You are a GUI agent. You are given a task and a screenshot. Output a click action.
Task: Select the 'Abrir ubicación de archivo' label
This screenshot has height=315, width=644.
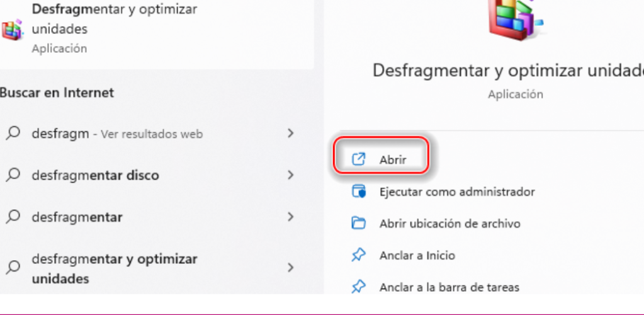click(449, 223)
